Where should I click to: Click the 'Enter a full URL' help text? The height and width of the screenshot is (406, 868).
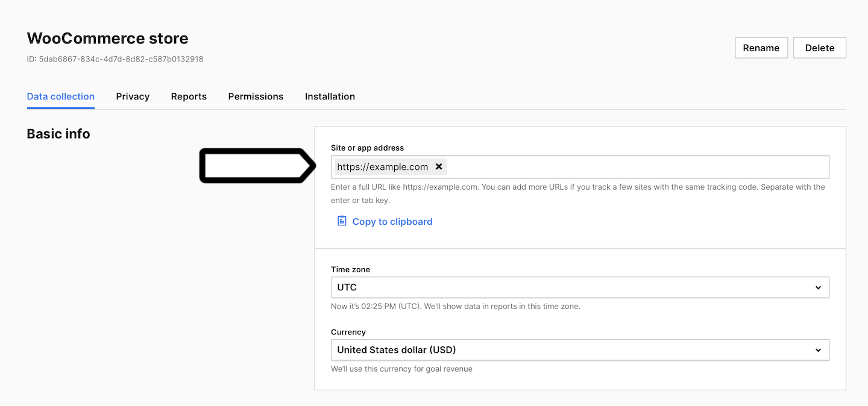coord(578,193)
